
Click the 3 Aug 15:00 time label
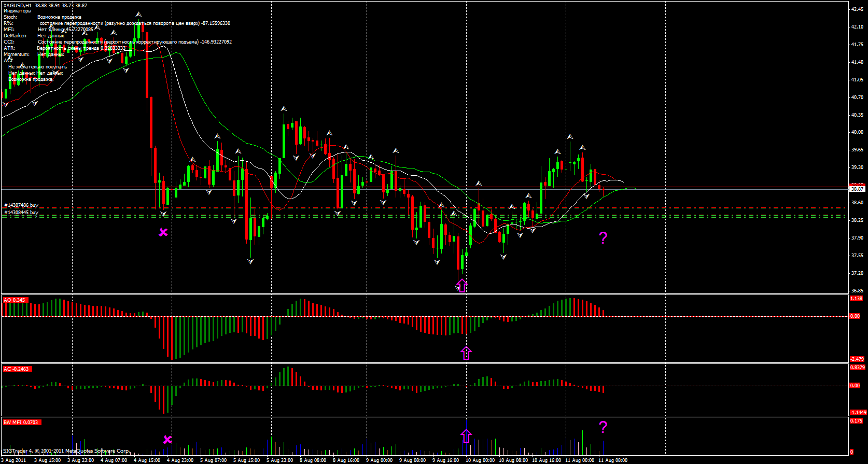[x=47, y=460]
